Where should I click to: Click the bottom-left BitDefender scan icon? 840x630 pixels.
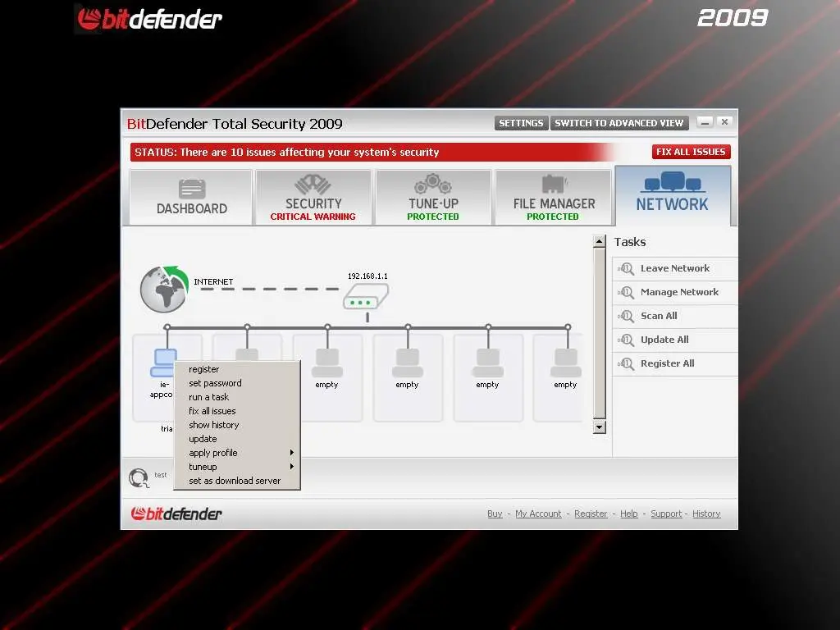tap(139, 478)
